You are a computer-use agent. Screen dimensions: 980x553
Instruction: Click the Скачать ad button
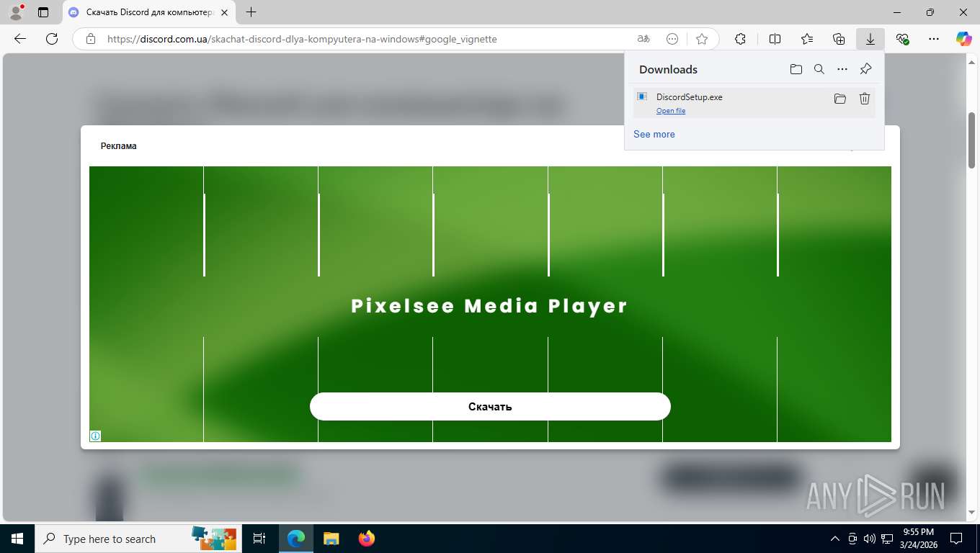[490, 406]
